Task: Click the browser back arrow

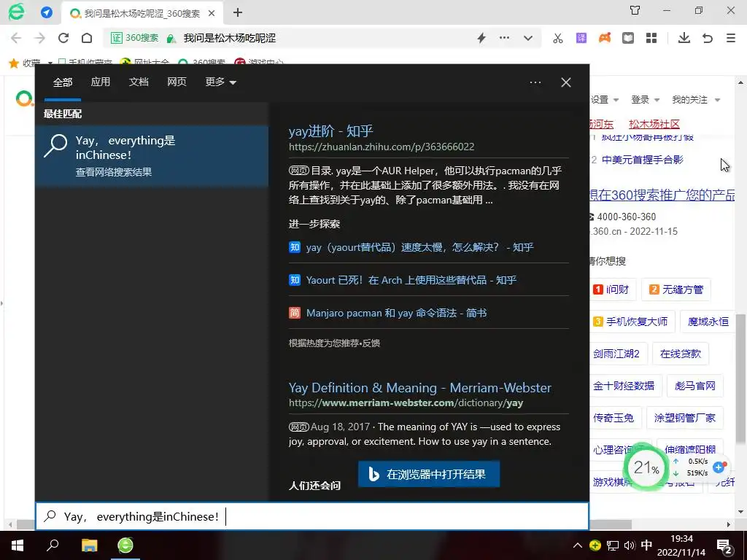Action: coord(16,38)
